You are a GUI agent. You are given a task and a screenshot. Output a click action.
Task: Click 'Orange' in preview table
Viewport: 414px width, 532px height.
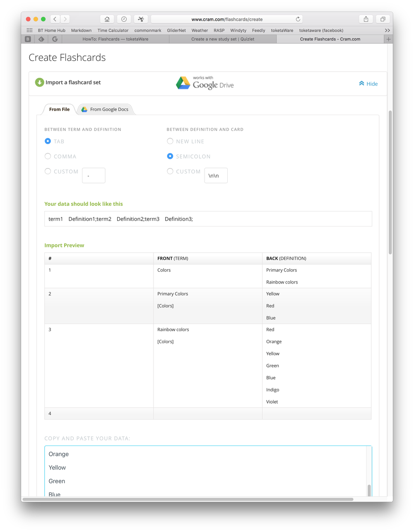(x=274, y=342)
